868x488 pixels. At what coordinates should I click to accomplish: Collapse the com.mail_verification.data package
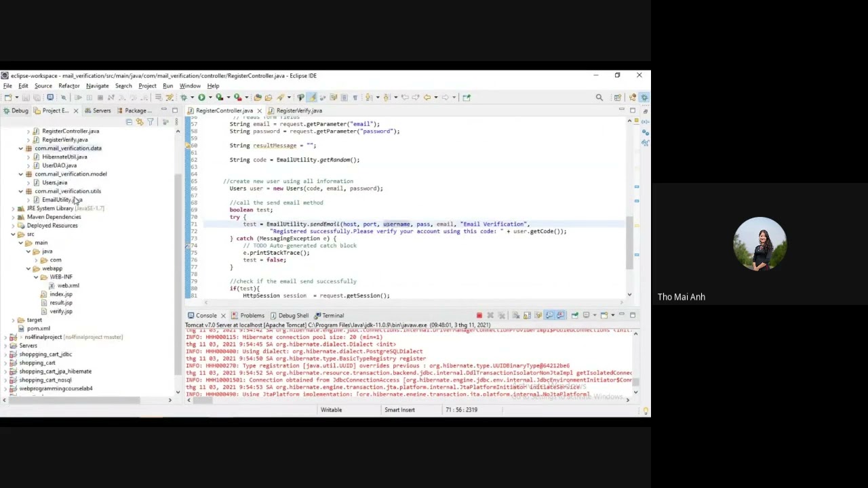tap(21, 148)
